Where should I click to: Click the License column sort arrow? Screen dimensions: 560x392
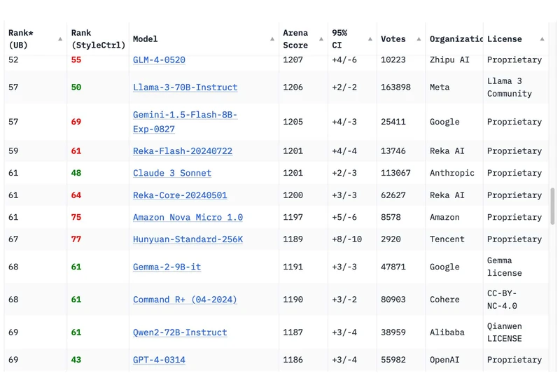click(542, 39)
